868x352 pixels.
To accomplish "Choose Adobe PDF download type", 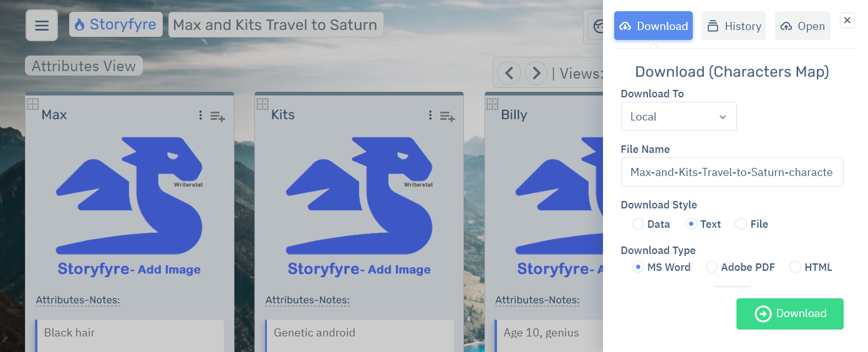I will [x=711, y=267].
